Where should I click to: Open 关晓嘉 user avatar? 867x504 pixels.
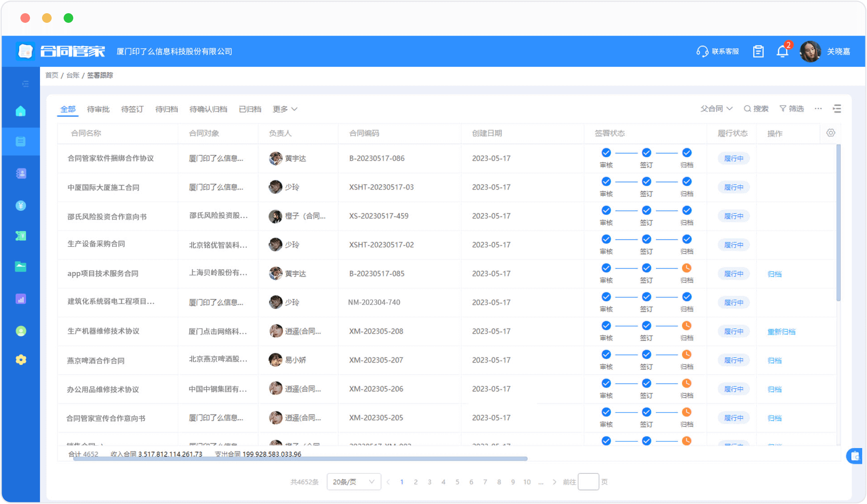810,51
